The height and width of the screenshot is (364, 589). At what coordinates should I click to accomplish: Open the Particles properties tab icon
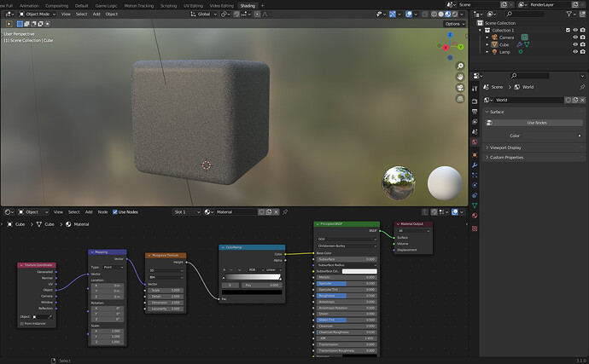[475, 175]
